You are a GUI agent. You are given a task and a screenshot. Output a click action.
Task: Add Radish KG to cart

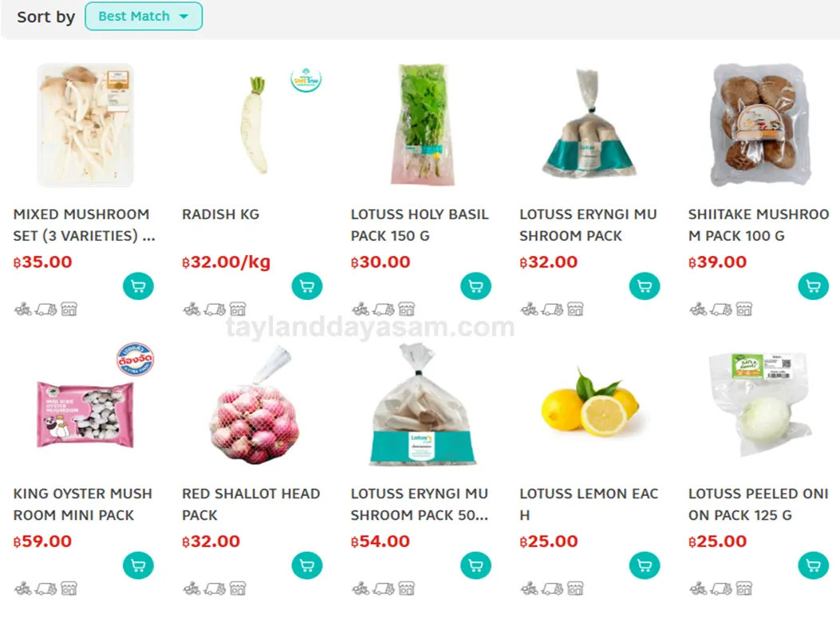click(307, 286)
